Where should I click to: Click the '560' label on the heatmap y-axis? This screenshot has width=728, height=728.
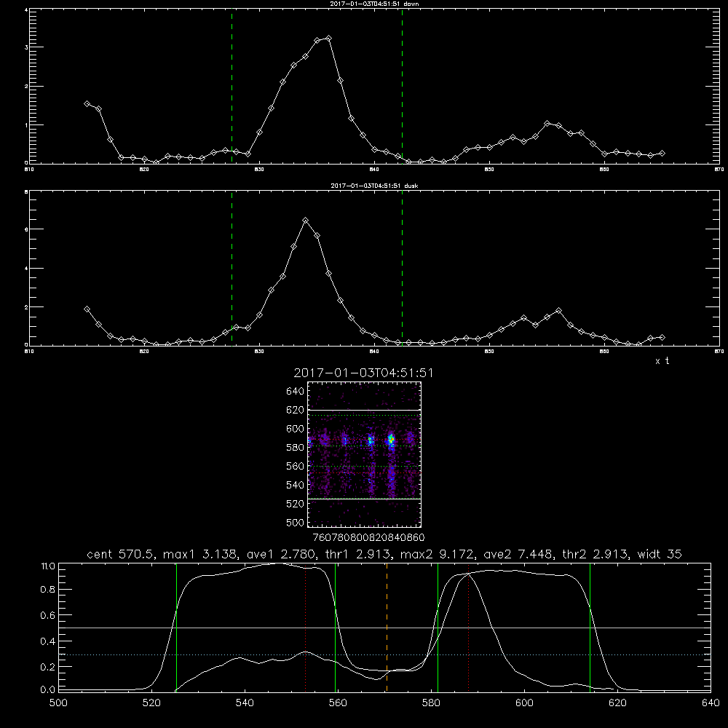pos(296,466)
